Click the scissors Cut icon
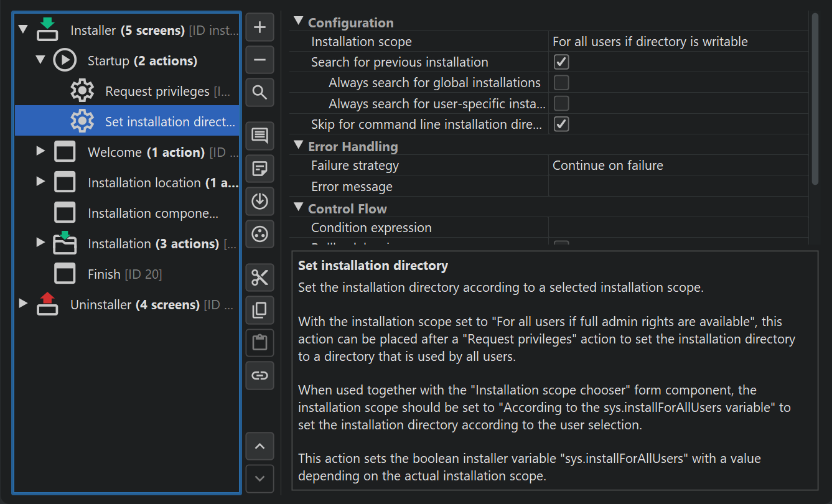 click(x=260, y=278)
